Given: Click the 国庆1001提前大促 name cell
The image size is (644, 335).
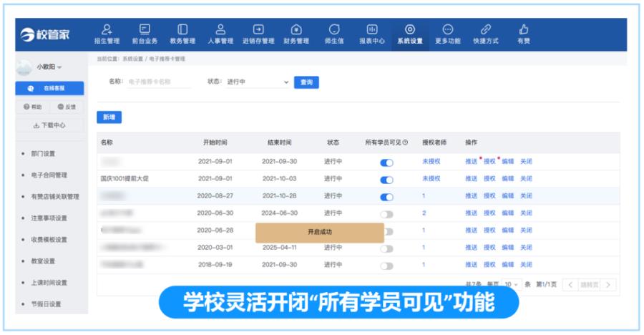Looking at the screenshot, I should point(125,178).
